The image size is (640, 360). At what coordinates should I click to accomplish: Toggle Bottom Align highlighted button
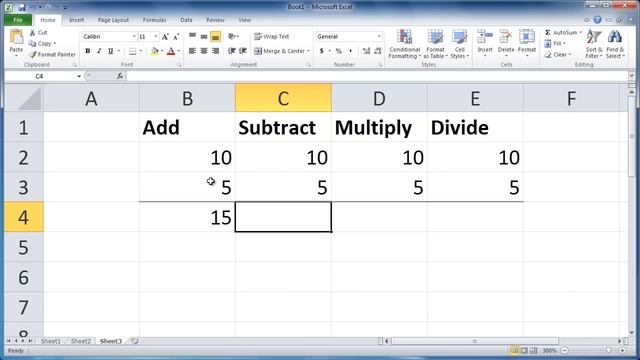tap(216, 36)
